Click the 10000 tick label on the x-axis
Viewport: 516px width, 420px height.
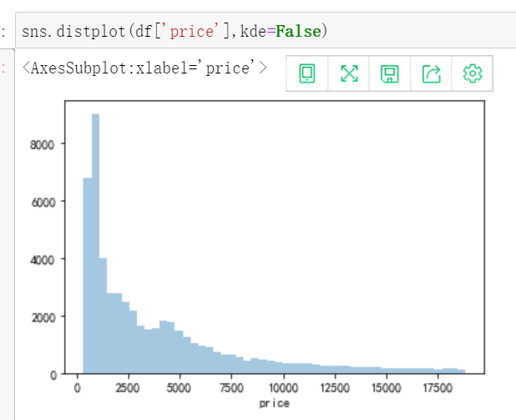(x=283, y=388)
